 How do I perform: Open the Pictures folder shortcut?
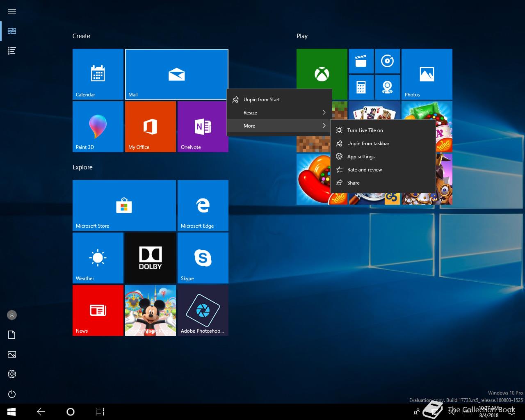12,354
